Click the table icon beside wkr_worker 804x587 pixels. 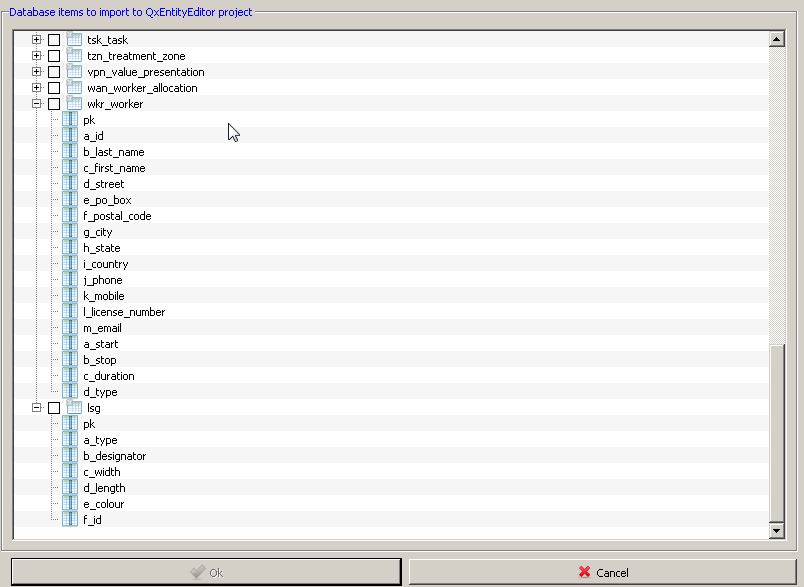pyautogui.click(x=72, y=104)
